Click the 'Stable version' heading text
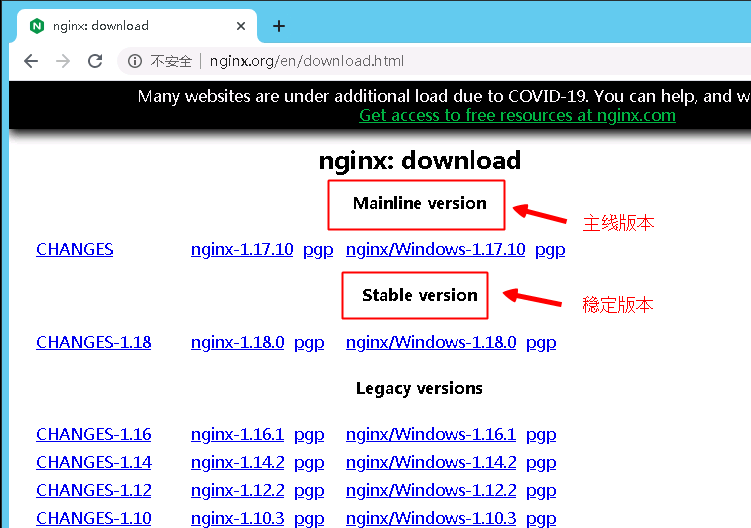 tap(420, 295)
